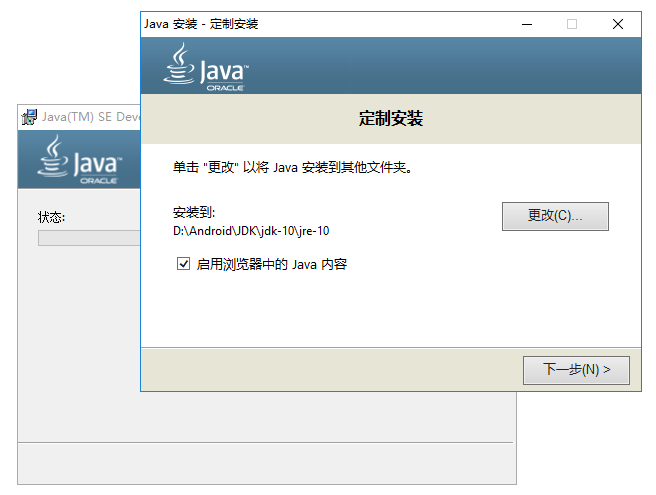The width and height of the screenshot is (656, 495).
Task: Click the disabled maximize button of Java 安装
Action: click(572, 24)
